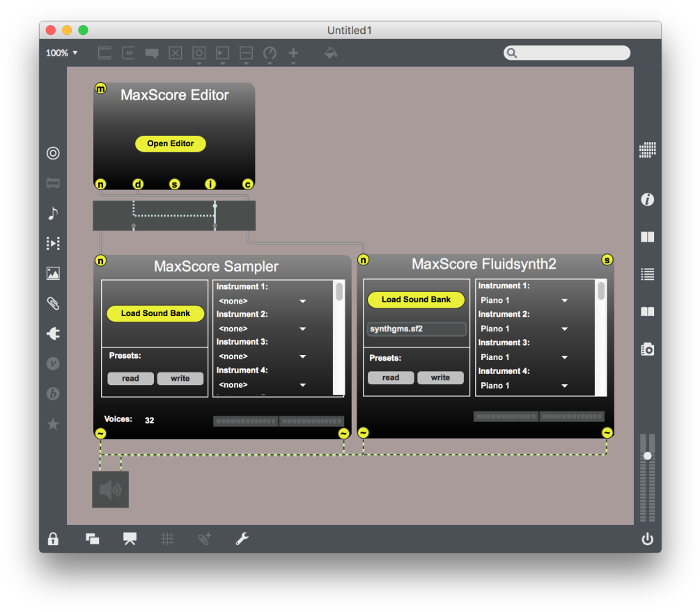Viewport: 700px width, 612px height.
Task: Open the list view icon right sidebar
Action: click(647, 274)
